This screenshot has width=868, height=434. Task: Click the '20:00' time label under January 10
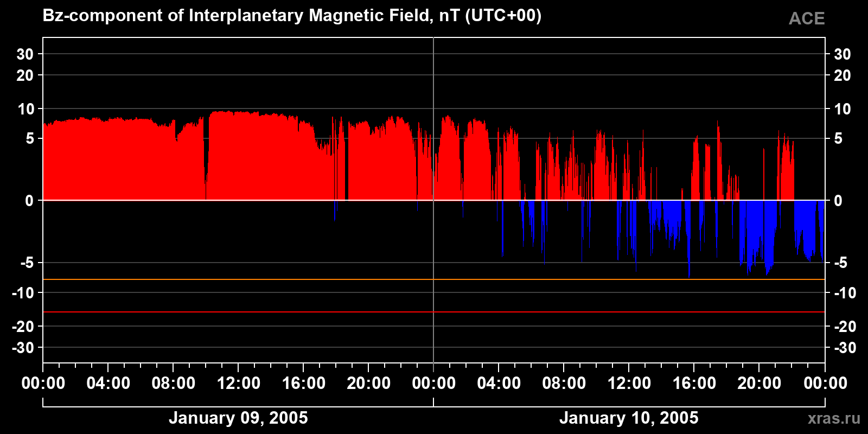tap(759, 384)
